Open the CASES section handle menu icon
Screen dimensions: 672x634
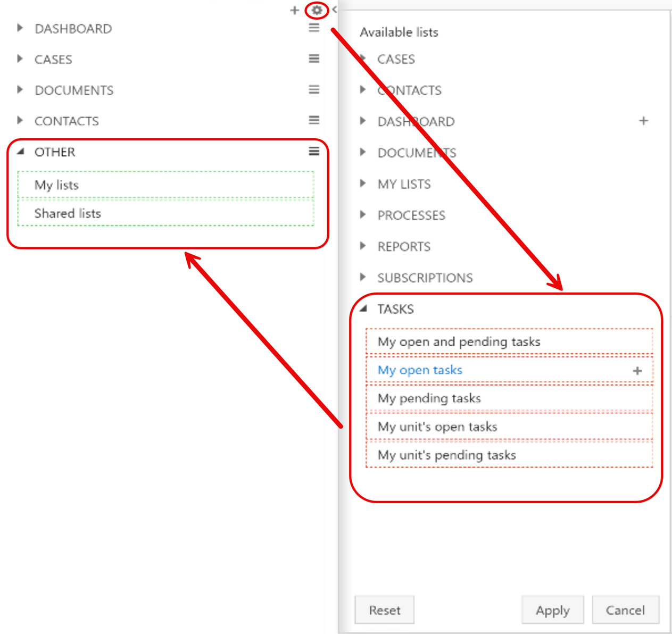point(314,59)
